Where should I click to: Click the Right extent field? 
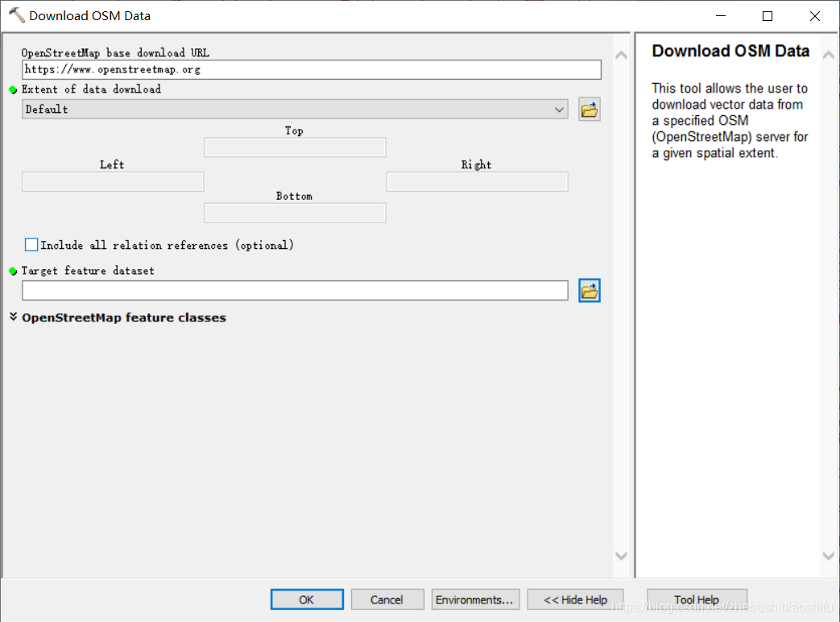tap(478, 181)
